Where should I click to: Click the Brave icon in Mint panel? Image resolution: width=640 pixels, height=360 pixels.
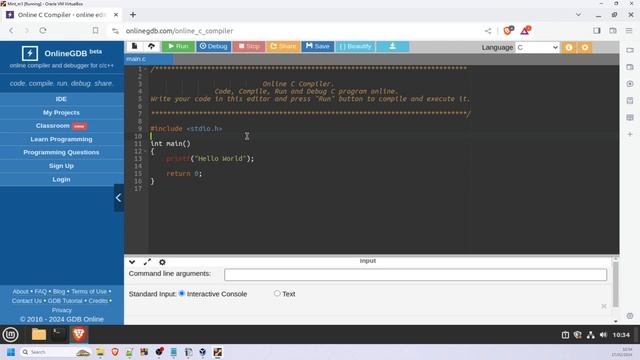pyautogui.click(x=79, y=335)
